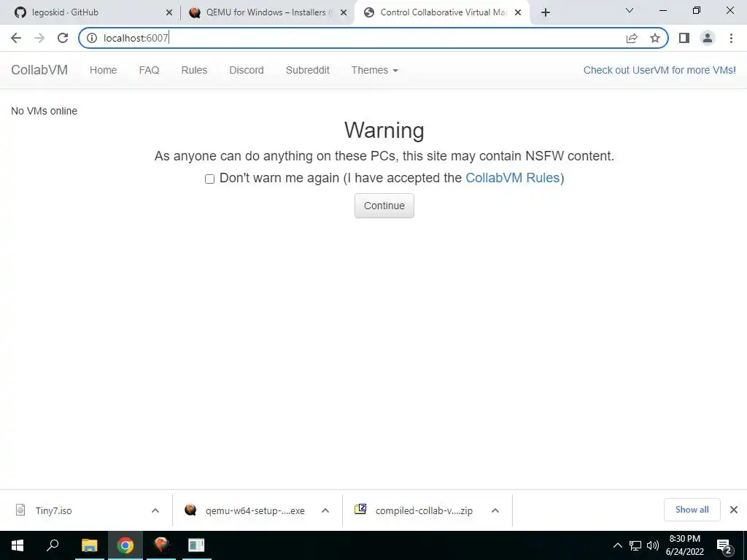Go back using the browser back arrow
747x560 pixels.
coord(16,38)
